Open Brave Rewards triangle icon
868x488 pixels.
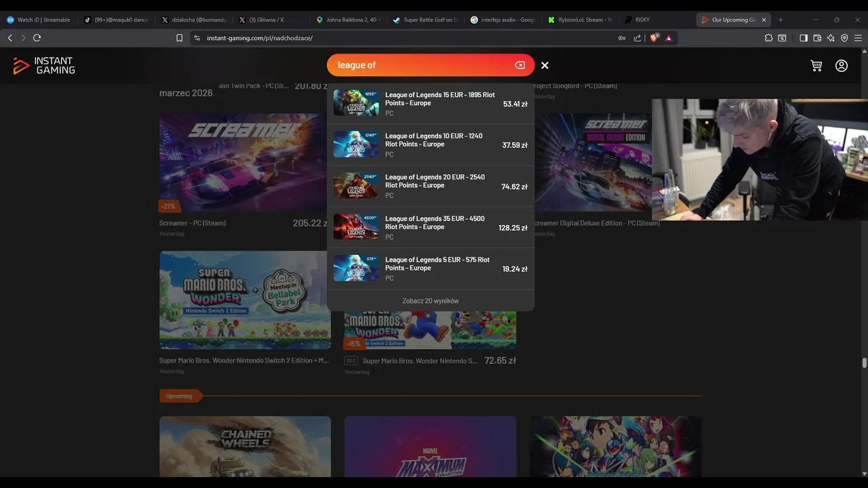click(x=669, y=38)
